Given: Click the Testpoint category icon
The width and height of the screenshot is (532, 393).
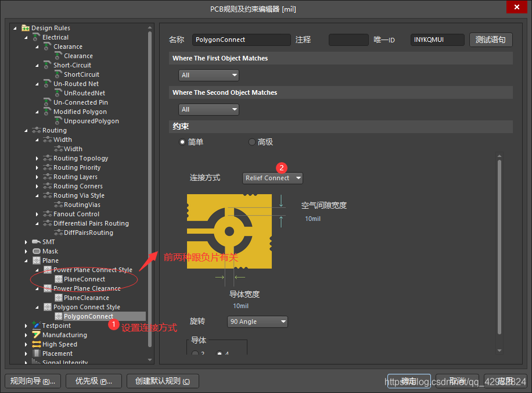Looking at the screenshot, I should coord(37,326).
